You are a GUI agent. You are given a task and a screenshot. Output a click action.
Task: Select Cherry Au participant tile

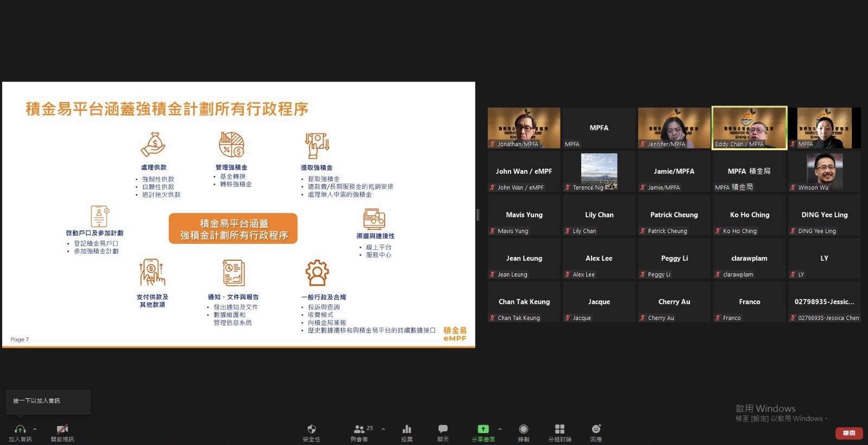click(674, 302)
